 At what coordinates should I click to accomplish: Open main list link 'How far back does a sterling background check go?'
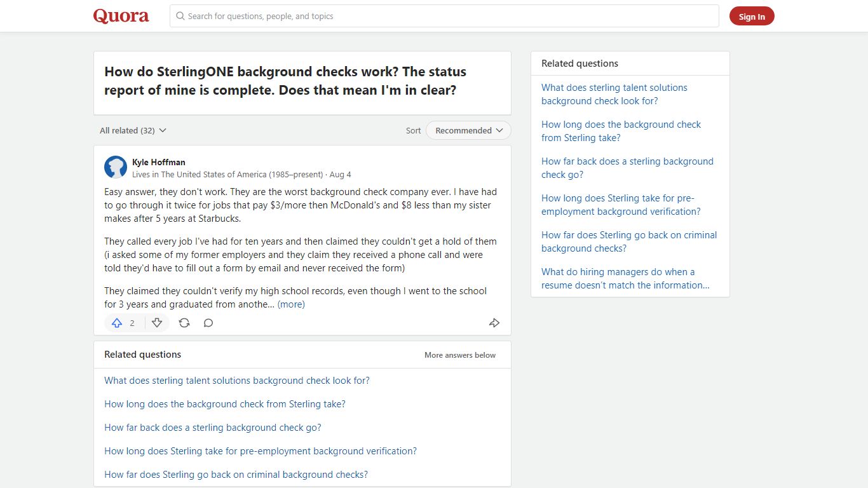click(213, 428)
